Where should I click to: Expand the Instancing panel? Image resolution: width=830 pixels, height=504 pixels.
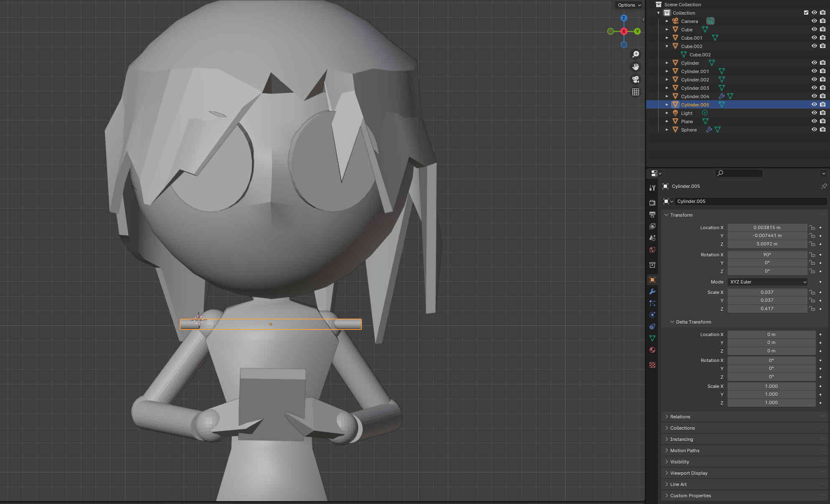pyautogui.click(x=681, y=439)
